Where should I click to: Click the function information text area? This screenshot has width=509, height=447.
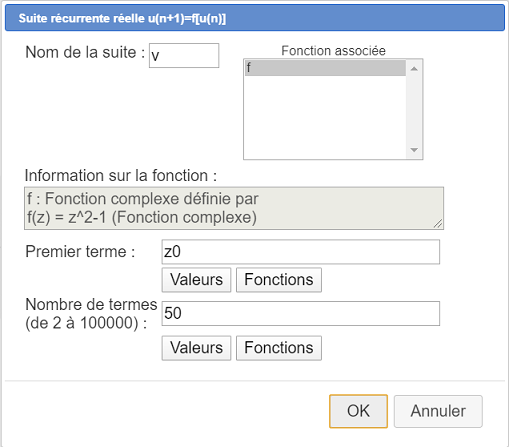point(234,208)
